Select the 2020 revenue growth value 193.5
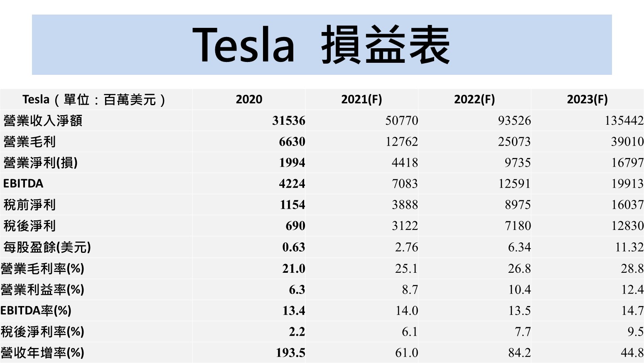The width and height of the screenshot is (644, 363). pyautogui.click(x=290, y=353)
